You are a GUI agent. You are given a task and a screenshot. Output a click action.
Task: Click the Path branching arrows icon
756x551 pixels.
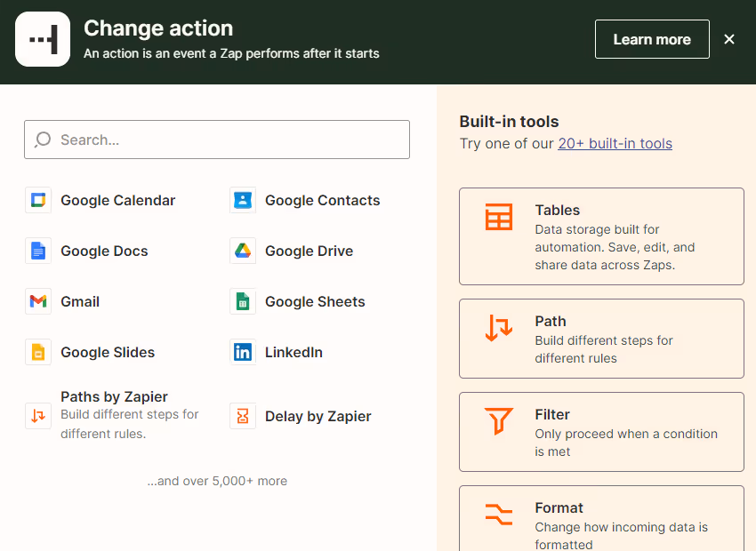click(499, 329)
